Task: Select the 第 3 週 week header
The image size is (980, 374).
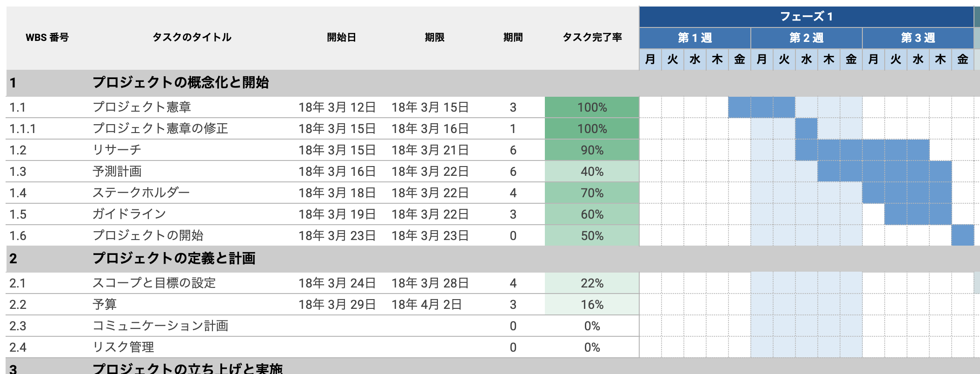Action: coord(918,38)
